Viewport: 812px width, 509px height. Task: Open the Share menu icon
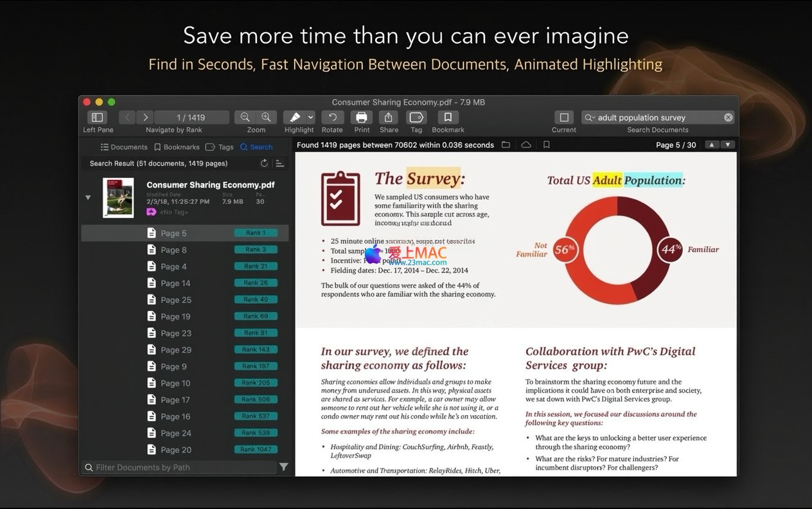[x=389, y=118]
